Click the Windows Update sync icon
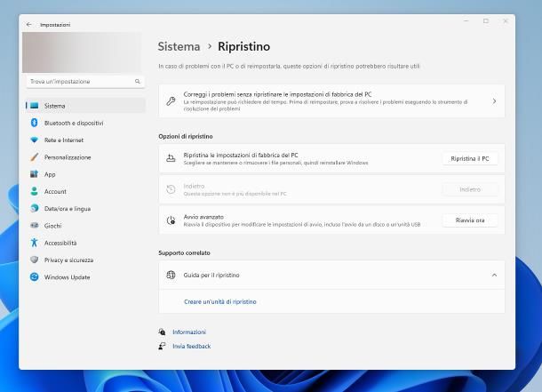The height and width of the screenshot is (392, 542). coord(35,277)
